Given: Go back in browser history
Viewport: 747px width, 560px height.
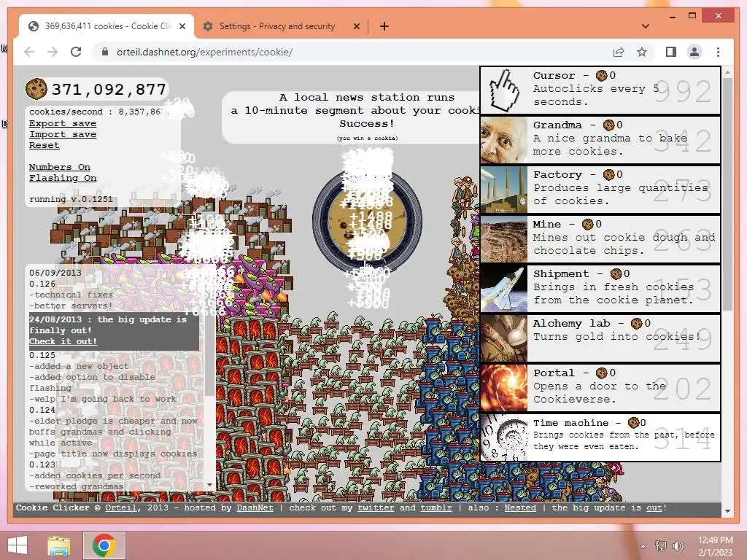Looking at the screenshot, I should [x=29, y=52].
